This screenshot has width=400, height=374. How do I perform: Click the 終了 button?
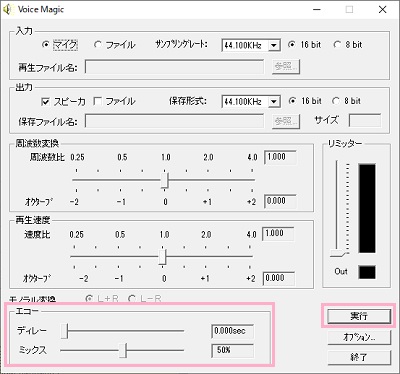click(359, 358)
